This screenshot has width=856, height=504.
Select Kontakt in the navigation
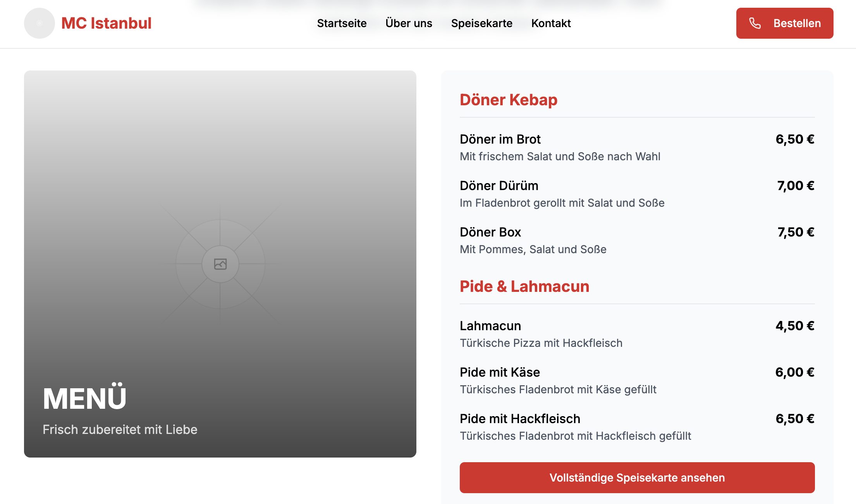551,23
